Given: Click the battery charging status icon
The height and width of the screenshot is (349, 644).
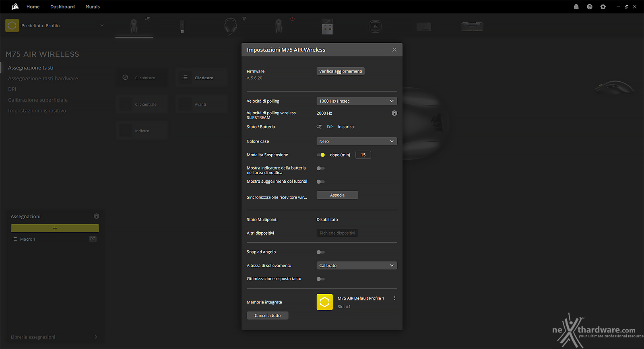Looking at the screenshot, I should coord(330,126).
